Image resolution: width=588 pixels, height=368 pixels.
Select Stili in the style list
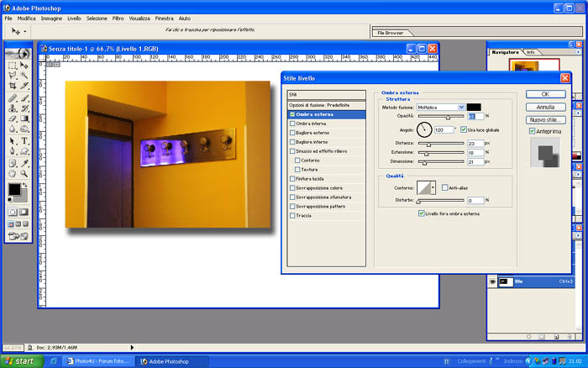pyautogui.click(x=326, y=95)
